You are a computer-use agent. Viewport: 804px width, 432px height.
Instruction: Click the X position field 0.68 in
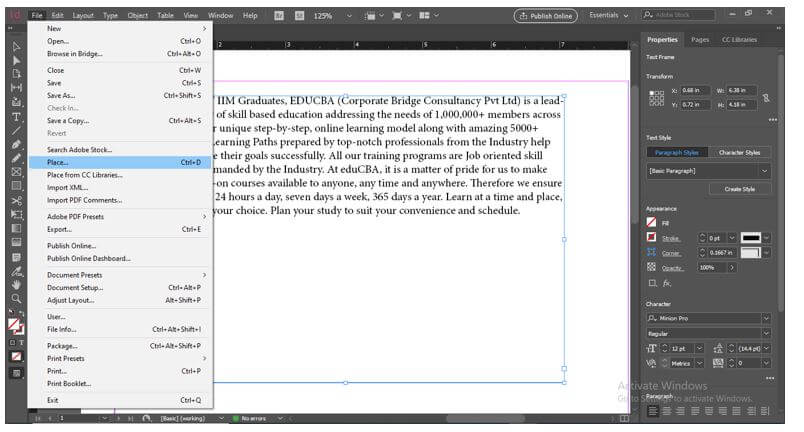(x=695, y=91)
